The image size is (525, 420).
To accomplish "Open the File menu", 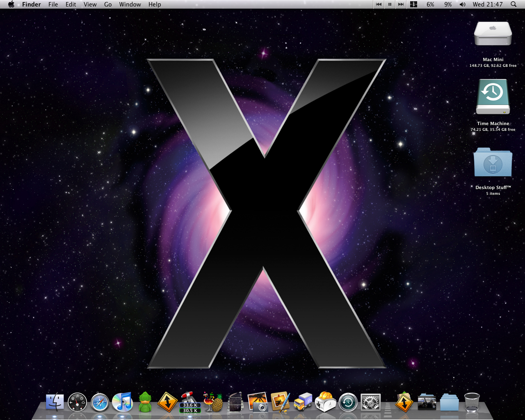I will point(53,5).
